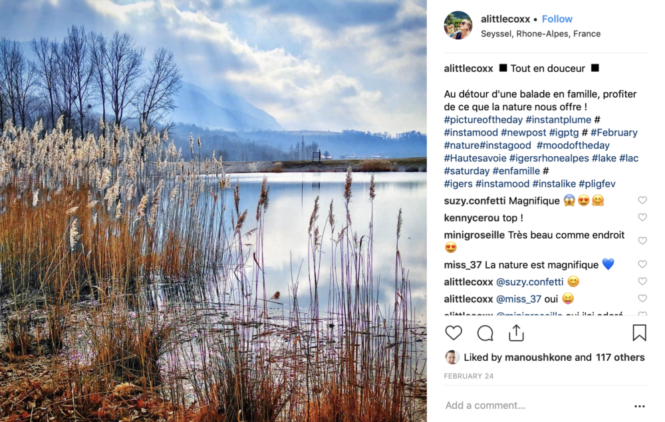Like miss_37's comment with its heart

pyautogui.click(x=643, y=264)
